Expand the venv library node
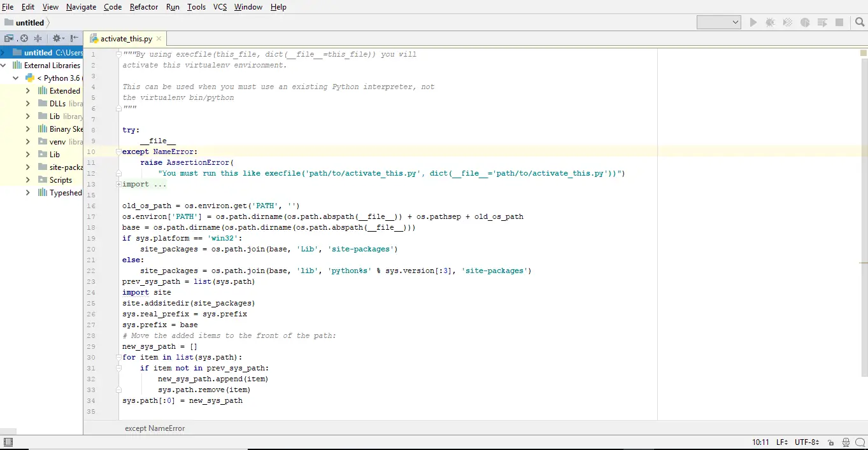The width and height of the screenshot is (868, 450). point(28,142)
